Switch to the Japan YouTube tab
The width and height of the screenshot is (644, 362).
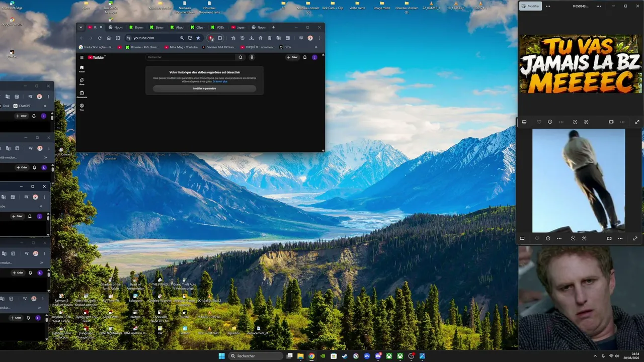[238, 27]
